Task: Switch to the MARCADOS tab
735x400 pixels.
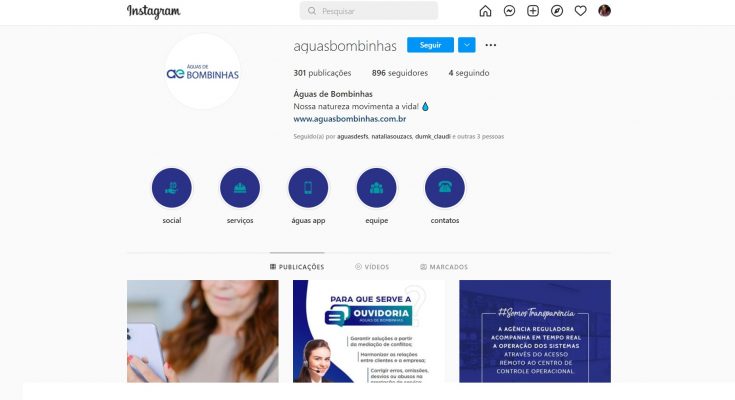Action: click(x=444, y=267)
